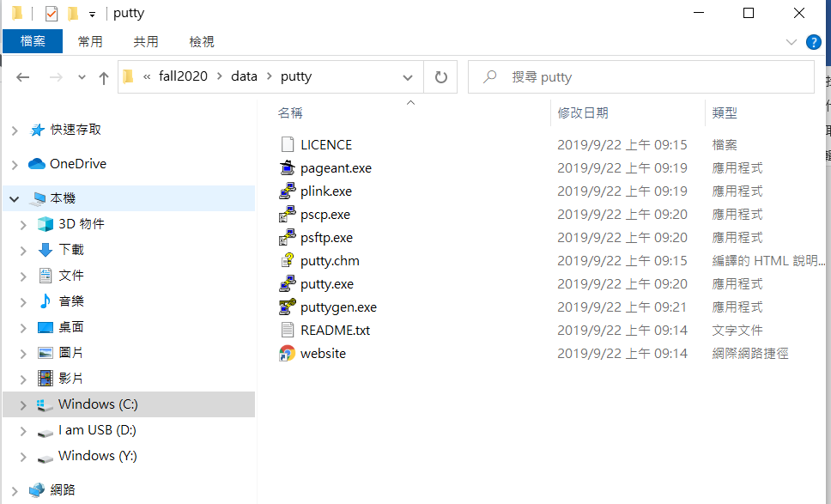Select Windows (C:) drive in sidebar
Image resolution: width=831 pixels, height=504 pixels.
coord(129,404)
